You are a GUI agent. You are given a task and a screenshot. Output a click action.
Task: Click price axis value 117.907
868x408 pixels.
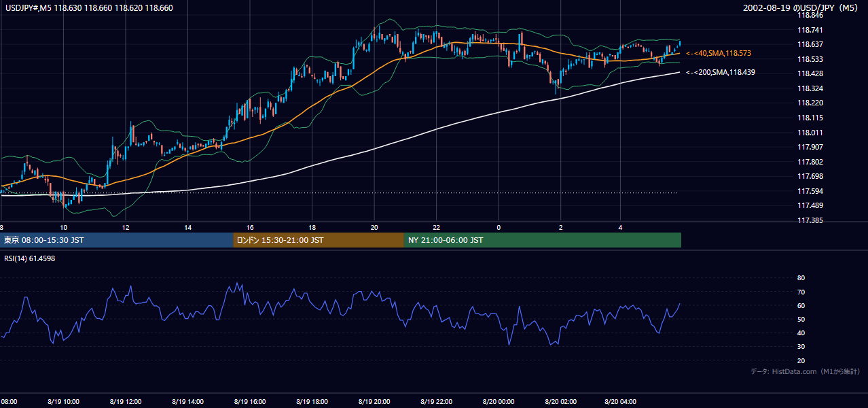(x=811, y=147)
